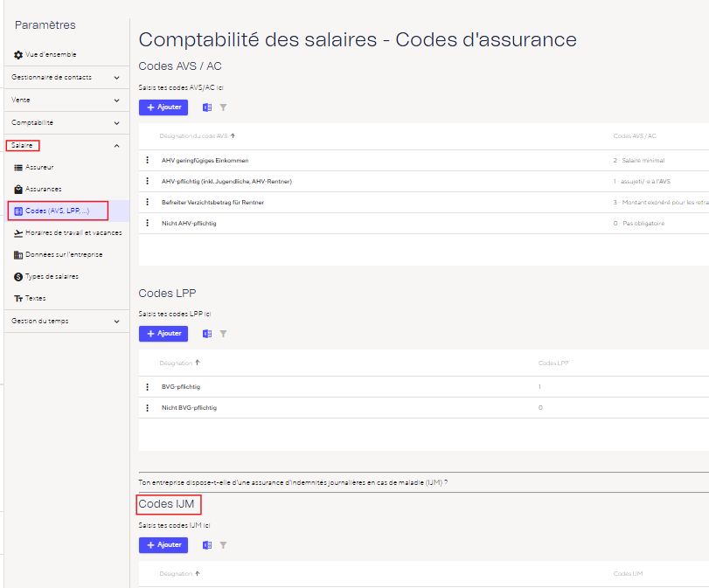709x588 pixels.
Task: Click the filter funnel icon in Codes LPP
Action: click(x=223, y=334)
